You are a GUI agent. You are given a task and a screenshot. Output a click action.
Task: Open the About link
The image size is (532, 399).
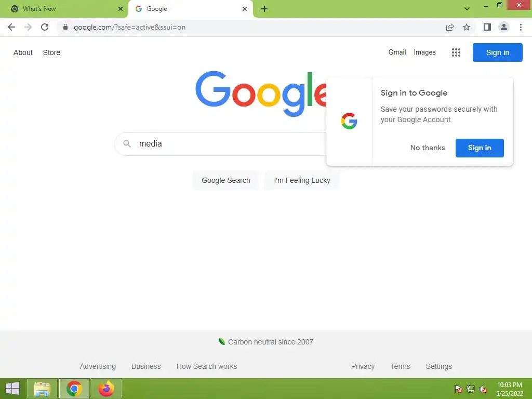coord(23,52)
